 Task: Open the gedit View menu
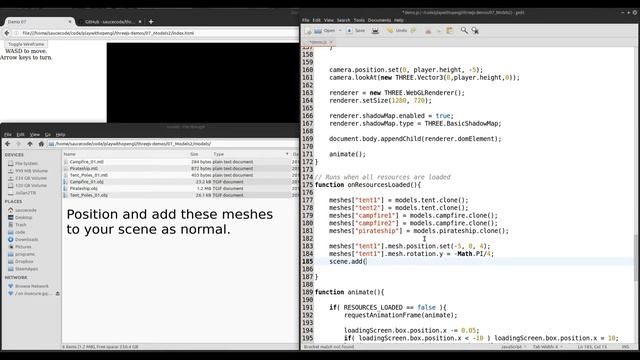(x=329, y=20)
